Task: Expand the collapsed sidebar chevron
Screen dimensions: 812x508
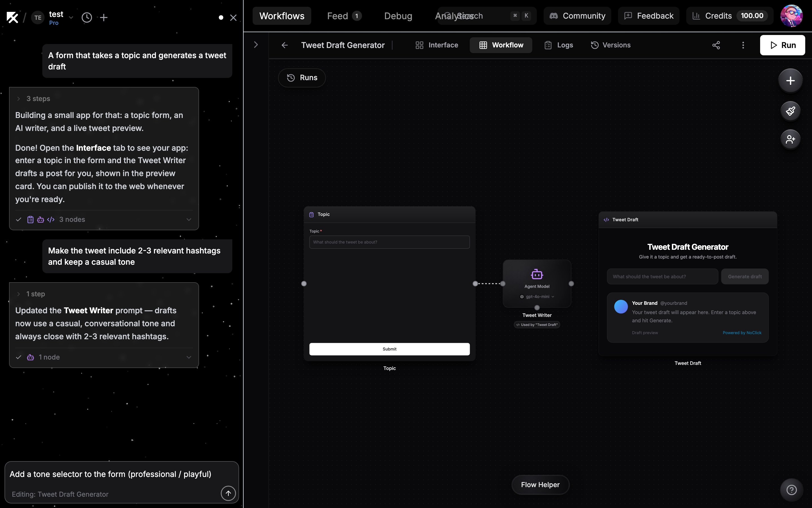Action: coord(256,45)
